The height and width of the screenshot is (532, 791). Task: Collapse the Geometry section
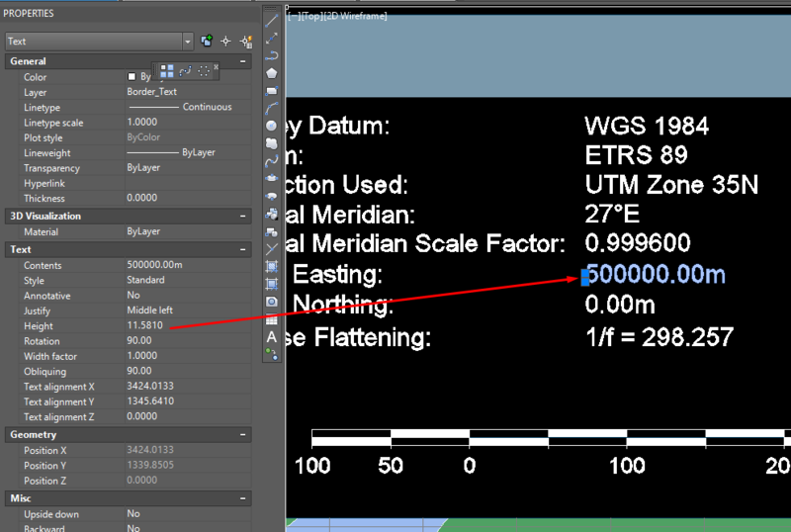tap(243, 434)
